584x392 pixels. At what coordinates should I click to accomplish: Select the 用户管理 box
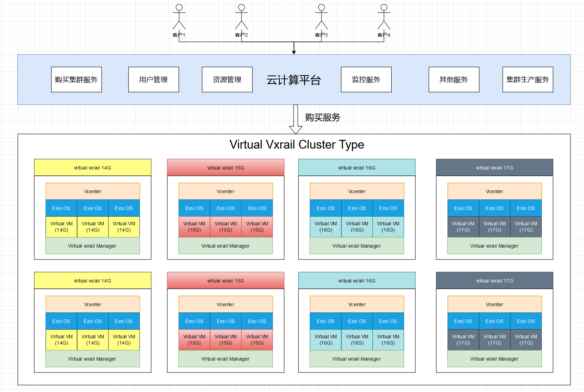pos(154,80)
